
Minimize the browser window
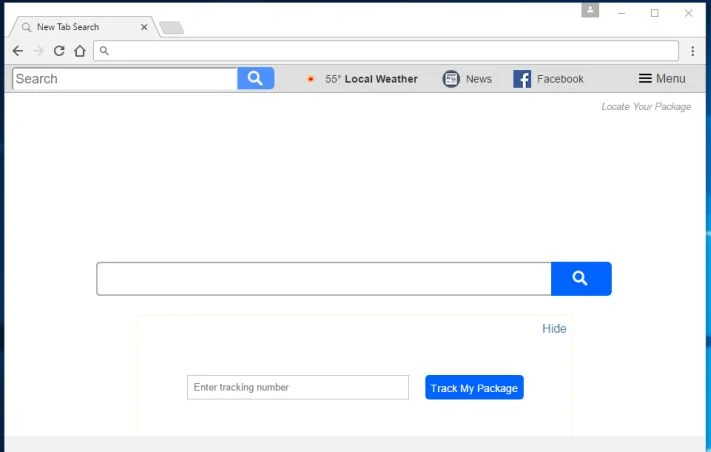[621, 13]
